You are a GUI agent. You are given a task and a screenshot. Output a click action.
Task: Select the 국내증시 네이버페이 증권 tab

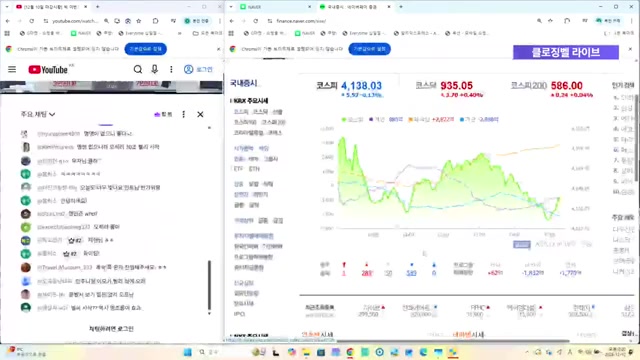point(354,7)
